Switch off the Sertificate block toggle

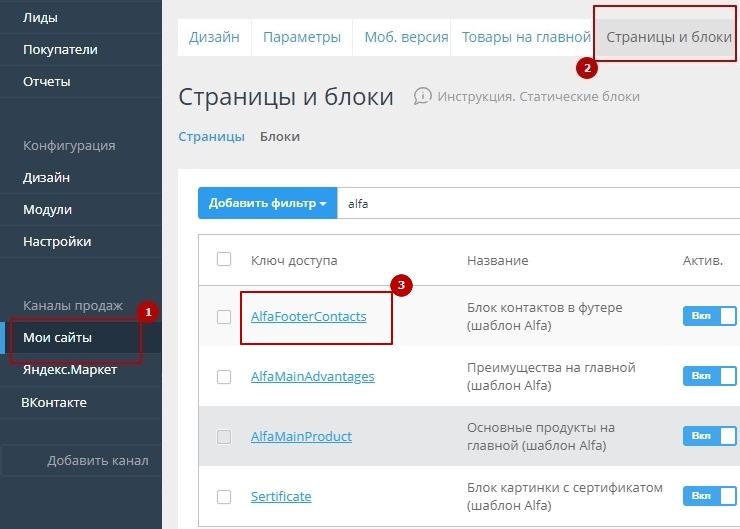[x=709, y=496]
